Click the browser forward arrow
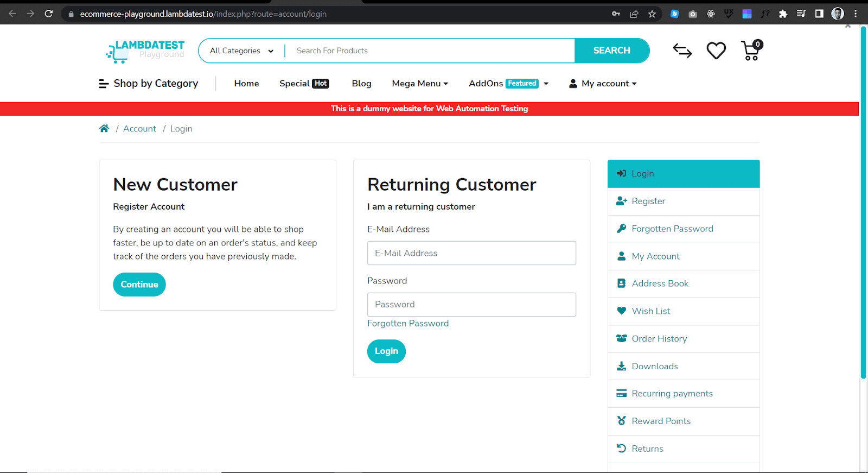Image resolution: width=868 pixels, height=473 pixels. click(30, 14)
